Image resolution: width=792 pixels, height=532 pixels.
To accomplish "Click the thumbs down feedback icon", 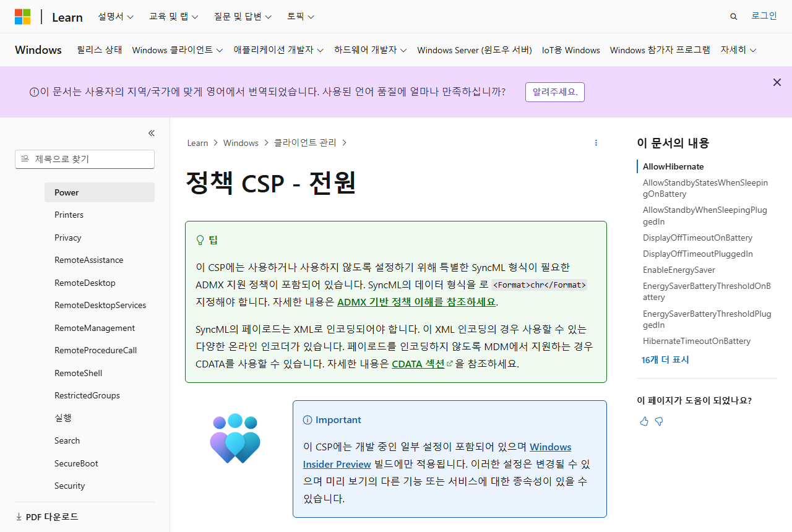I will coord(659,421).
